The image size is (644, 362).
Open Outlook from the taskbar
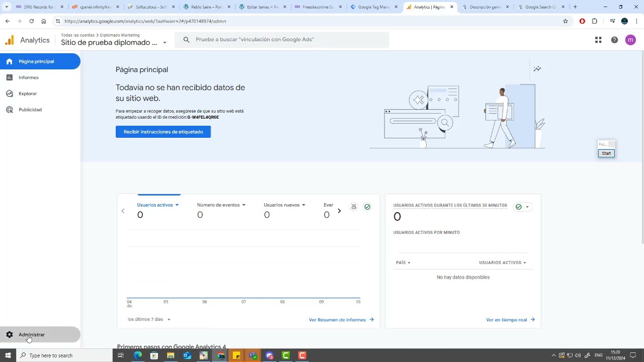point(187,355)
